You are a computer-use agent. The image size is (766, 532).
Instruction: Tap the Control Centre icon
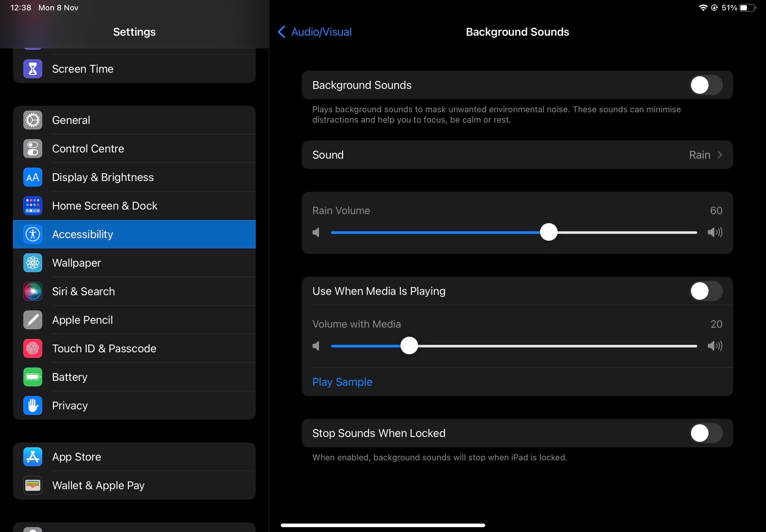pos(32,149)
